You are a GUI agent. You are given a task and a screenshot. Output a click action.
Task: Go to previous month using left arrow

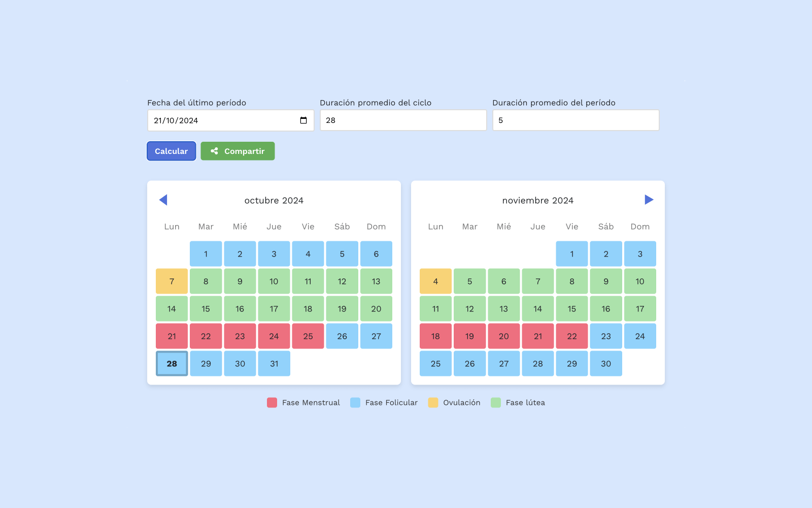click(x=163, y=200)
